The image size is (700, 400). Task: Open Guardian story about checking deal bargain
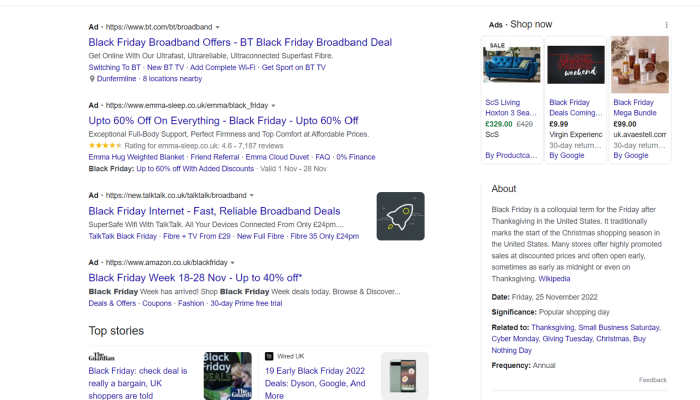click(138, 383)
